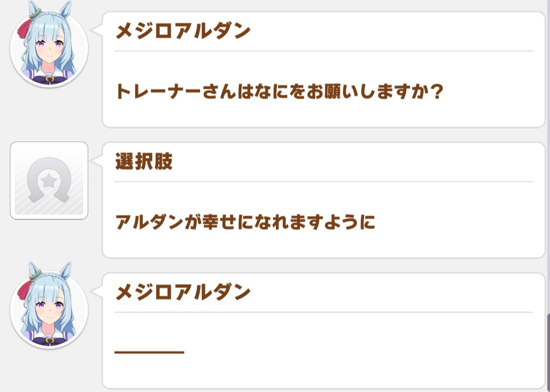Screen dimensions: 550x392
Task: Click the divider line in the last reply bubble
Action: (x=323, y=313)
